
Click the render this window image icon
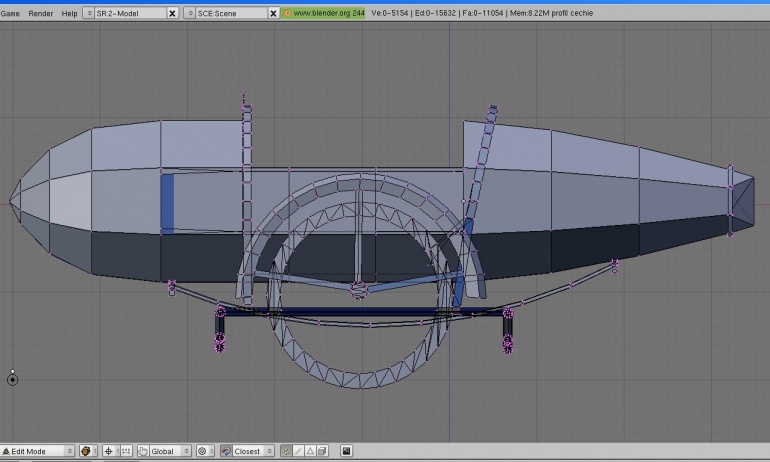click(346, 451)
